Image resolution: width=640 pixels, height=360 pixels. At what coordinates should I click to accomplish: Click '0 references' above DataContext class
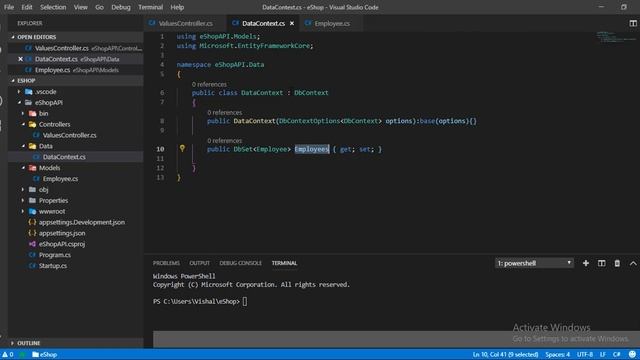(x=209, y=84)
